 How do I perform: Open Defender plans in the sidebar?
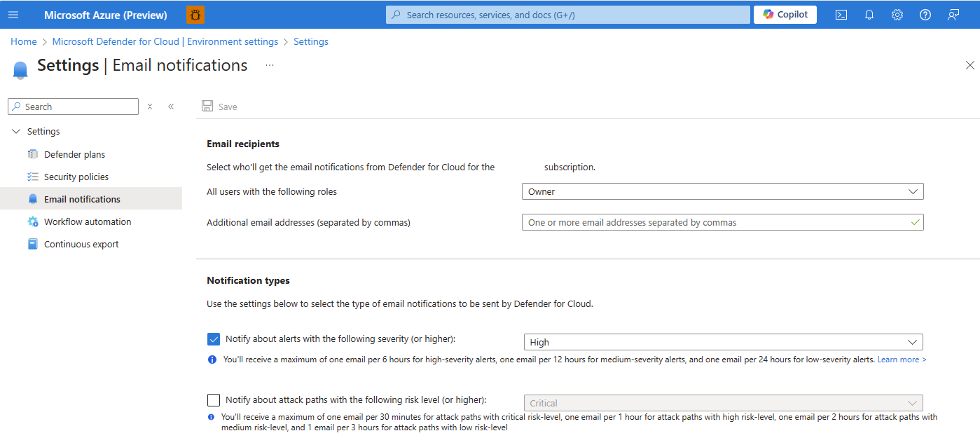[x=74, y=154]
